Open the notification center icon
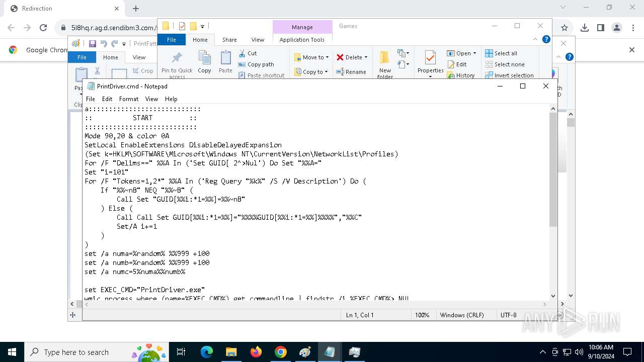 pos(627,352)
